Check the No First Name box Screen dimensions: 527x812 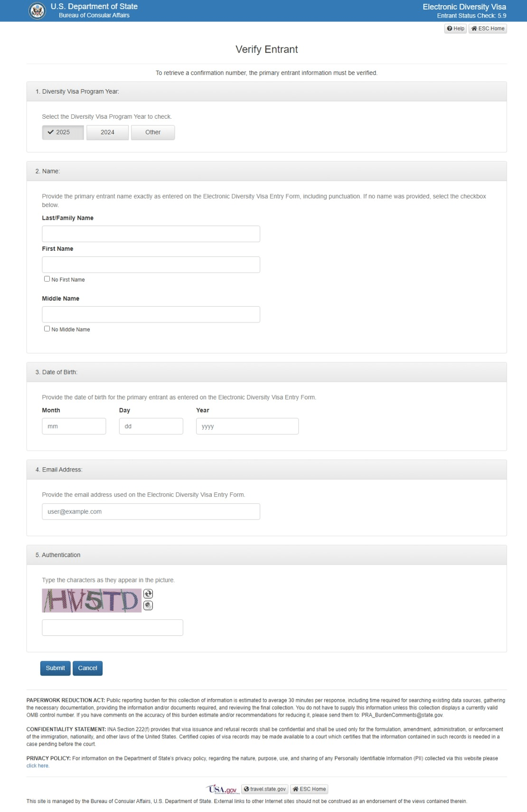[47, 279]
